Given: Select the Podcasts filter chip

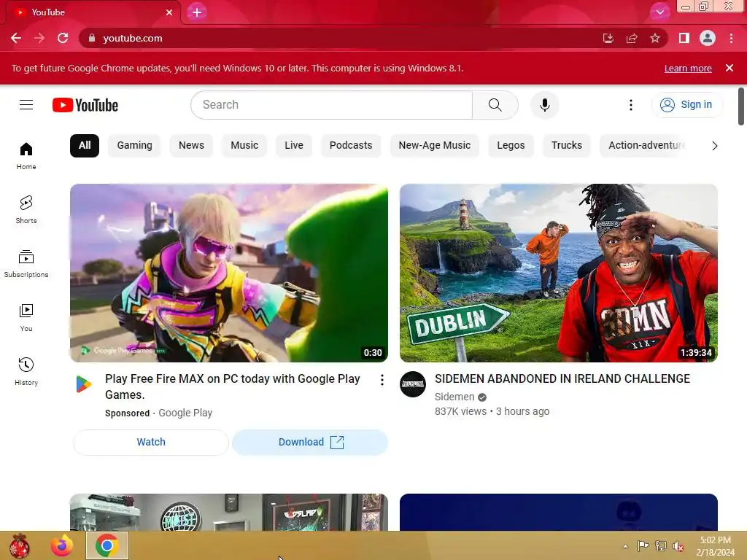Looking at the screenshot, I should click(x=351, y=146).
